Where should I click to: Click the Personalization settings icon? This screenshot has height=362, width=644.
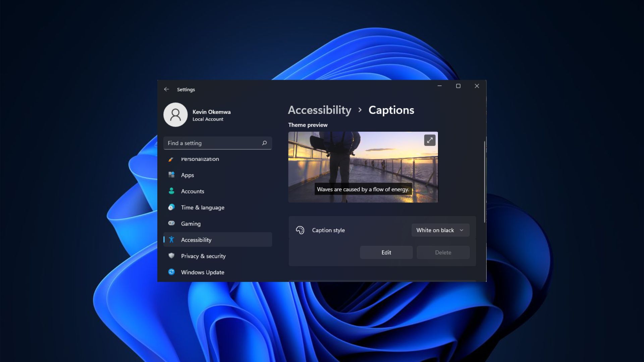171,159
